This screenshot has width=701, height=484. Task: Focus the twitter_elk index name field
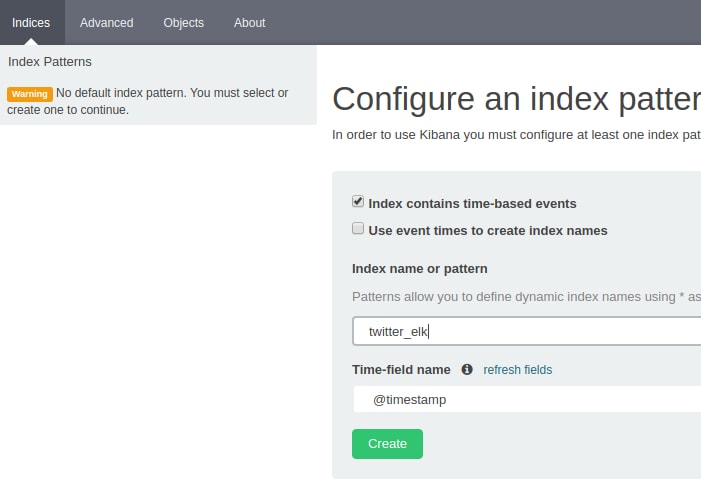[x=526, y=331]
